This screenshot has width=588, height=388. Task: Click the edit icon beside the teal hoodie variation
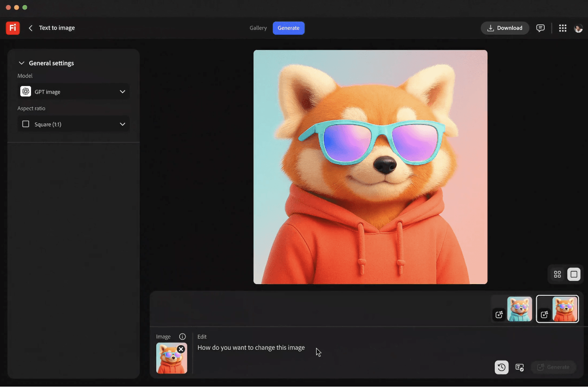pos(499,315)
